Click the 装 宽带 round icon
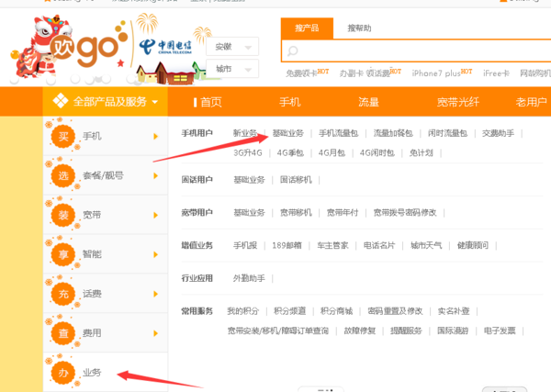551x392 pixels. pos(63,215)
